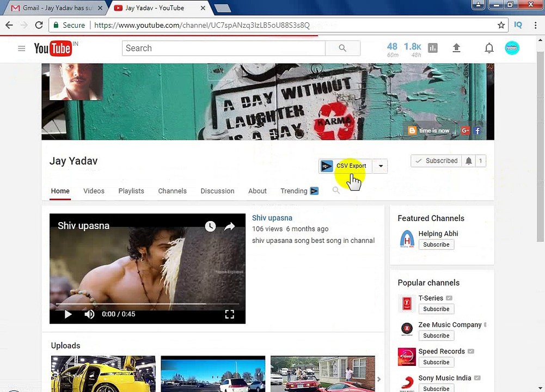Screen dimensions: 545x392
Task: Subscribe to Speed Records
Action: 436,362
